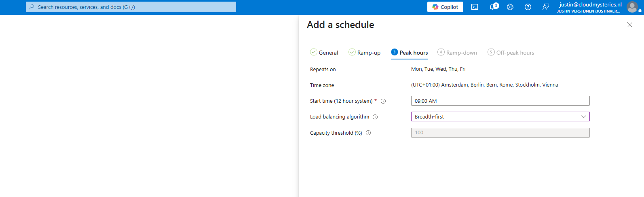Click the search magnifier icon
The height and width of the screenshot is (197, 644).
32,7
